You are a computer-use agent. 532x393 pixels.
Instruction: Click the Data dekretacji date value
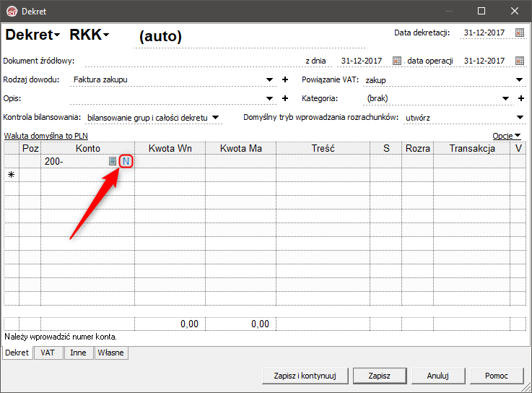[x=484, y=33]
